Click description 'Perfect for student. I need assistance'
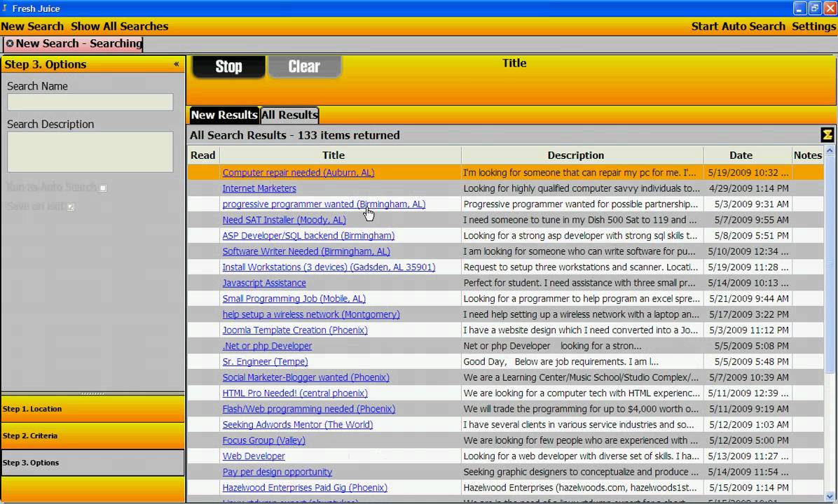Image resolution: width=838 pixels, height=504 pixels. coord(582,283)
